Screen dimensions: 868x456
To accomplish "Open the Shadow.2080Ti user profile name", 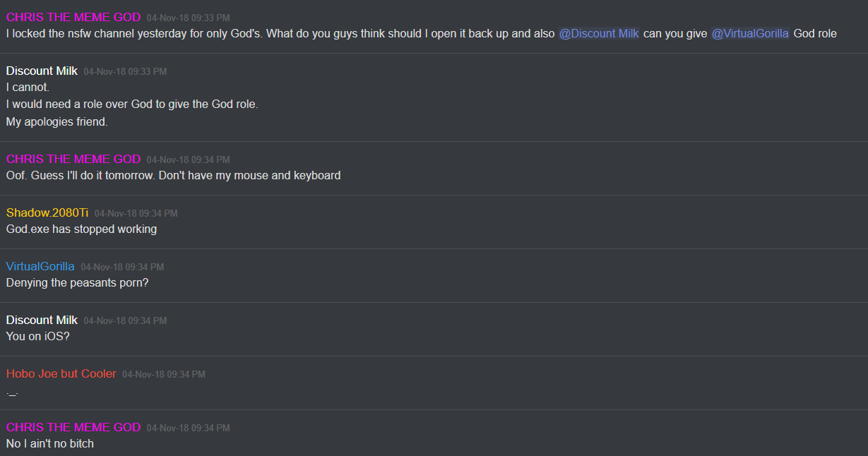I will pyautogui.click(x=47, y=212).
